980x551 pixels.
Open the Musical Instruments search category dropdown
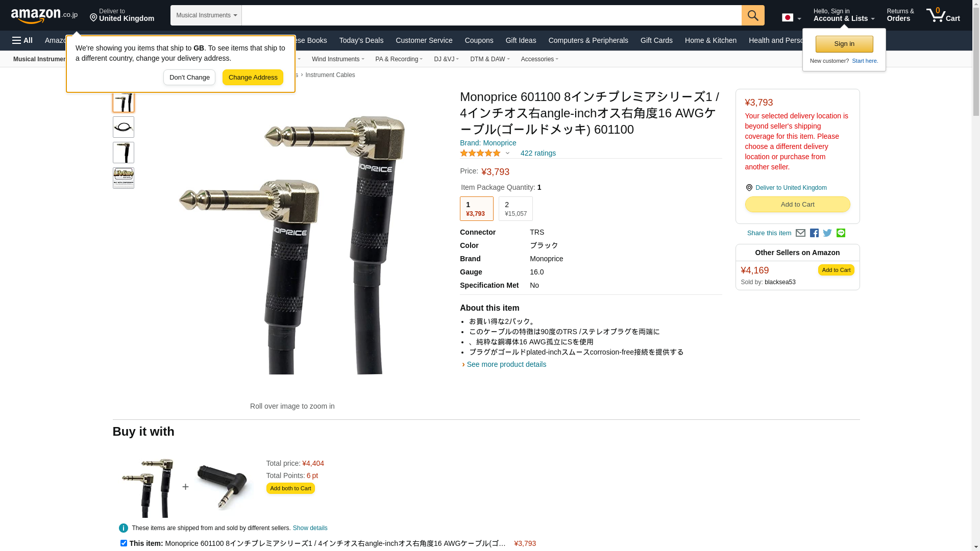coord(206,15)
